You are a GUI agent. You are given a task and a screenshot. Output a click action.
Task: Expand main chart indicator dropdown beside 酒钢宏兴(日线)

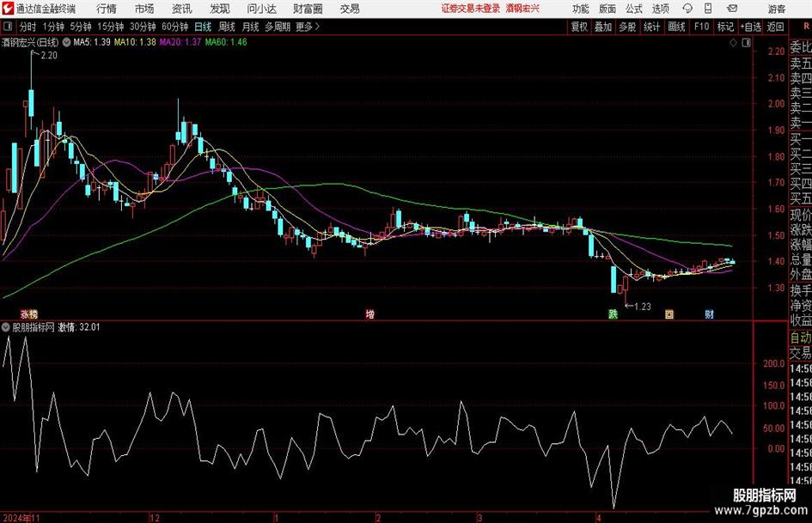[x=67, y=42]
